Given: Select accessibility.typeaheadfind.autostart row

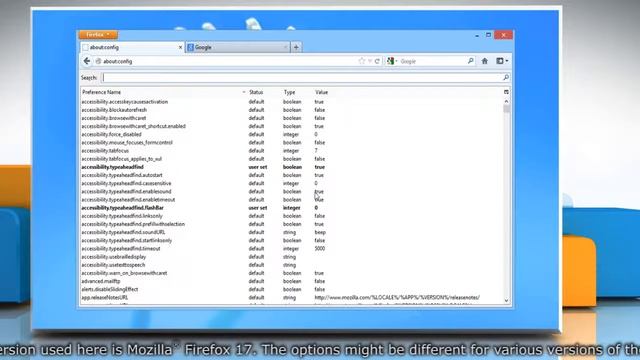Looking at the screenshot, I should click(291, 175).
